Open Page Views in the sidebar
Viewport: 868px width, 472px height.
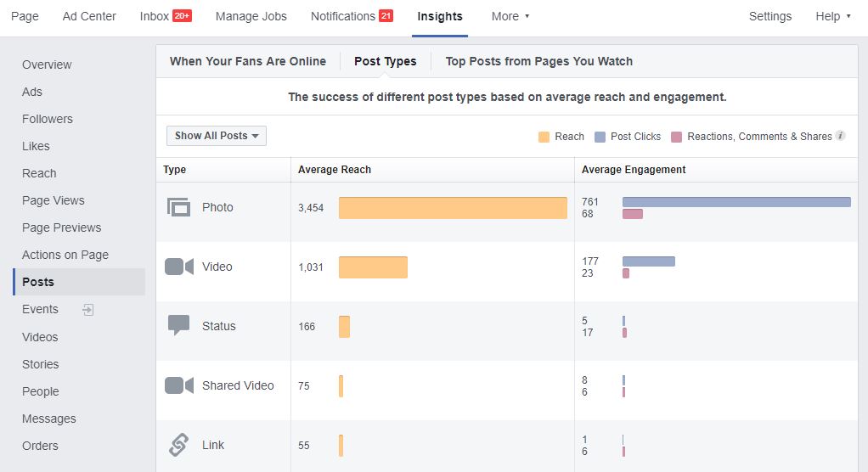tap(54, 200)
